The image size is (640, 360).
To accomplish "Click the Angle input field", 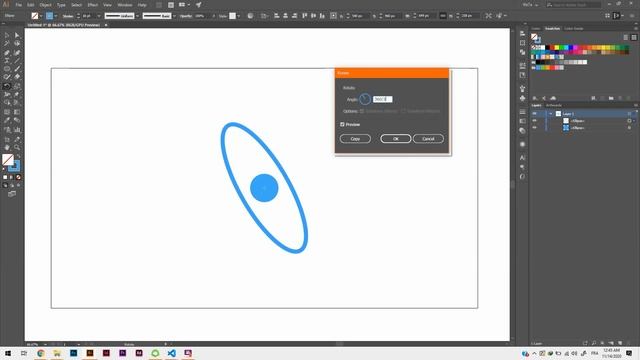I will click(x=382, y=99).
